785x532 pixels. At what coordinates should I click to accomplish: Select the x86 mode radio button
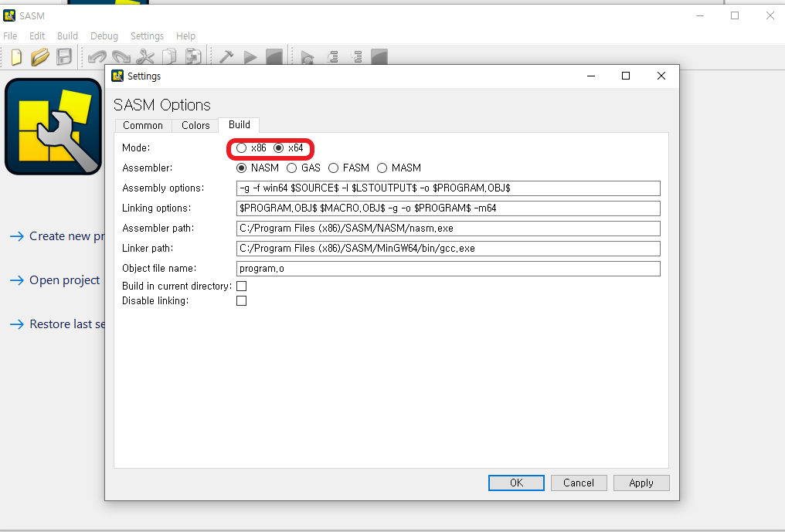click(241, 148)
